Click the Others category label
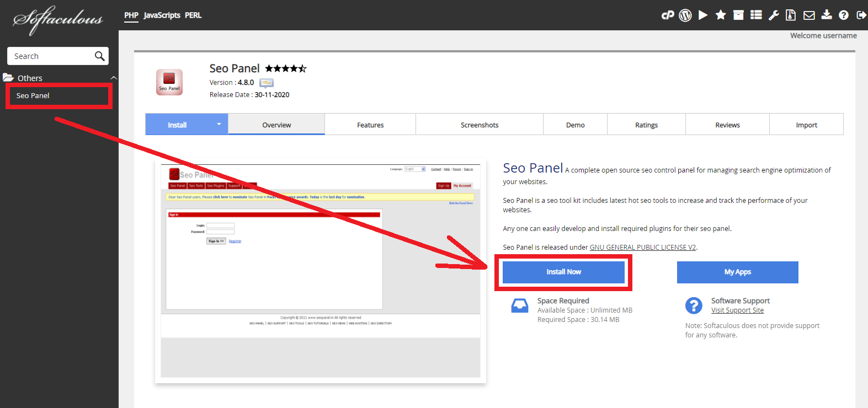The height and width of the screenshot is (408, 868). 30,78
